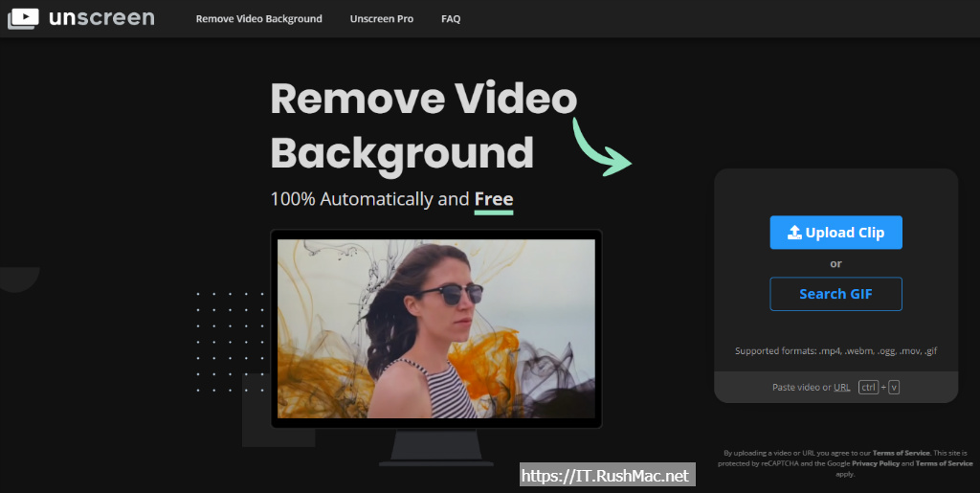Screen dimensions: 980x493
Task: Click the 'unscreen' wordmark text
Action: (101, 17)
